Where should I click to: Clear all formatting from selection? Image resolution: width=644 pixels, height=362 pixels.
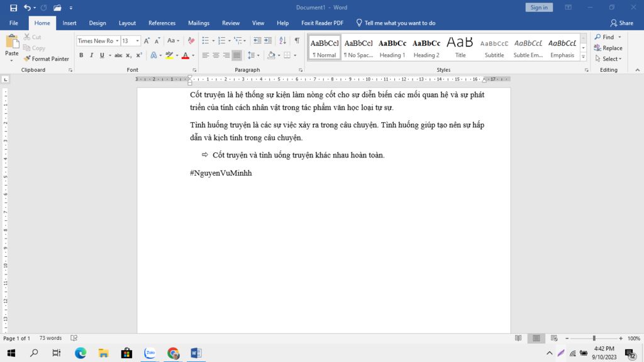[191, 41]
